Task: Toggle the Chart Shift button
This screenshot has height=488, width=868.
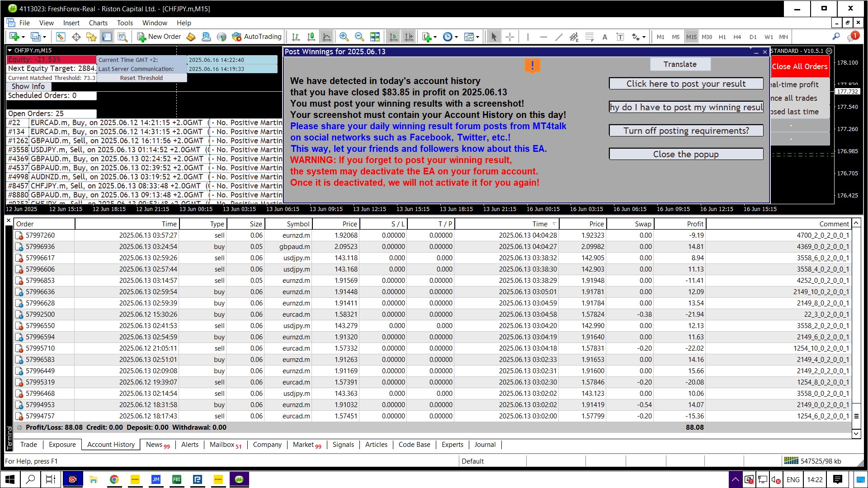Action: pos(409,37)
